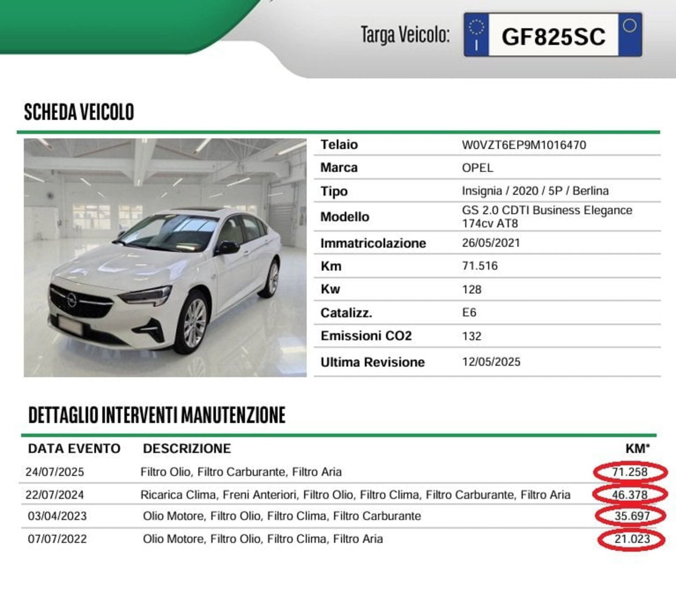This screenshot has height=616, width=676.
Task: Click last inspection date 12/05/2025
Action: [491, 362]
